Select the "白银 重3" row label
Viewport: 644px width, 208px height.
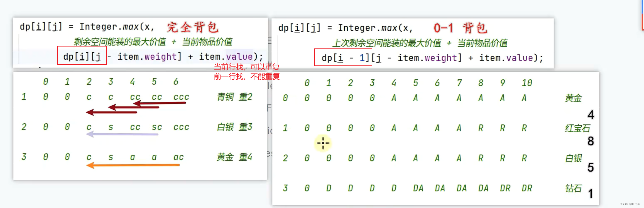[x=234, y=127]
